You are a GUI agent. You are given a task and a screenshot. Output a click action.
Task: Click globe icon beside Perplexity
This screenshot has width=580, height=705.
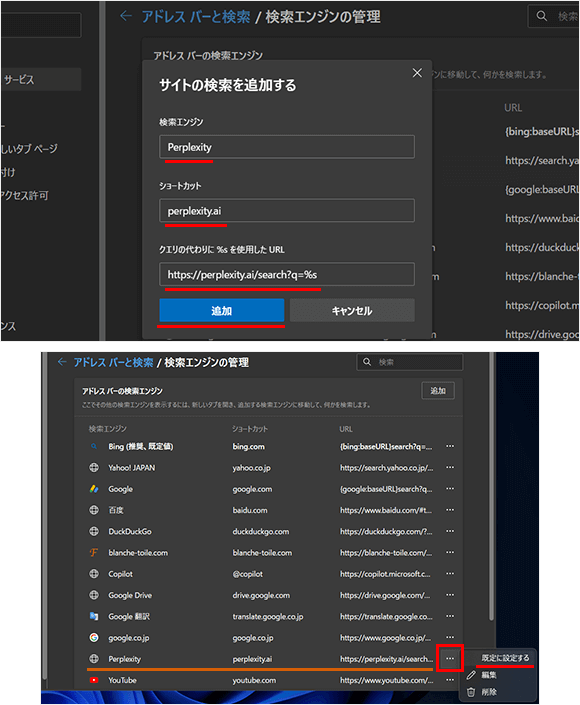click(94, 659)
